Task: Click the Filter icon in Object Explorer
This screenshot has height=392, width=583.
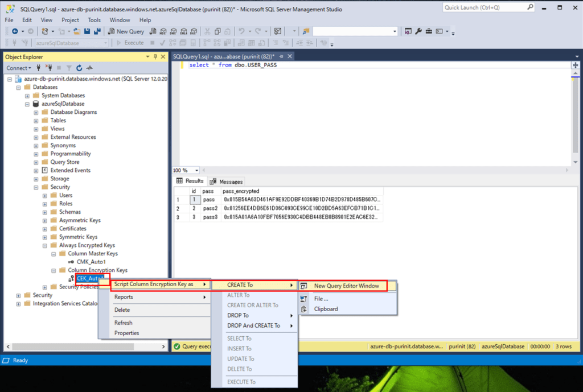Action: (x=69, y=68)
